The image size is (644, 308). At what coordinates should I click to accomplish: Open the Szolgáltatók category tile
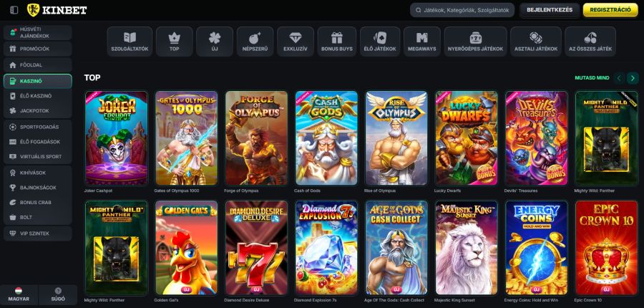(x=130, y=42)
